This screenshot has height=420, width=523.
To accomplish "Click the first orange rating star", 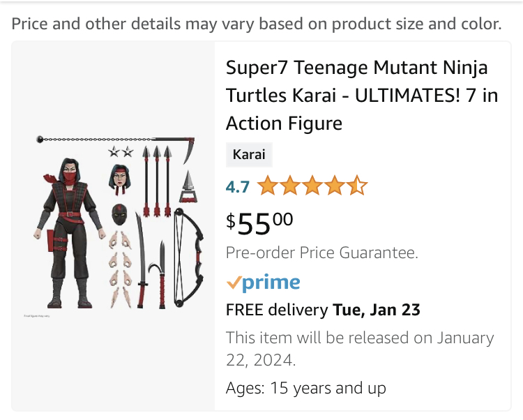I will point(266,186).
